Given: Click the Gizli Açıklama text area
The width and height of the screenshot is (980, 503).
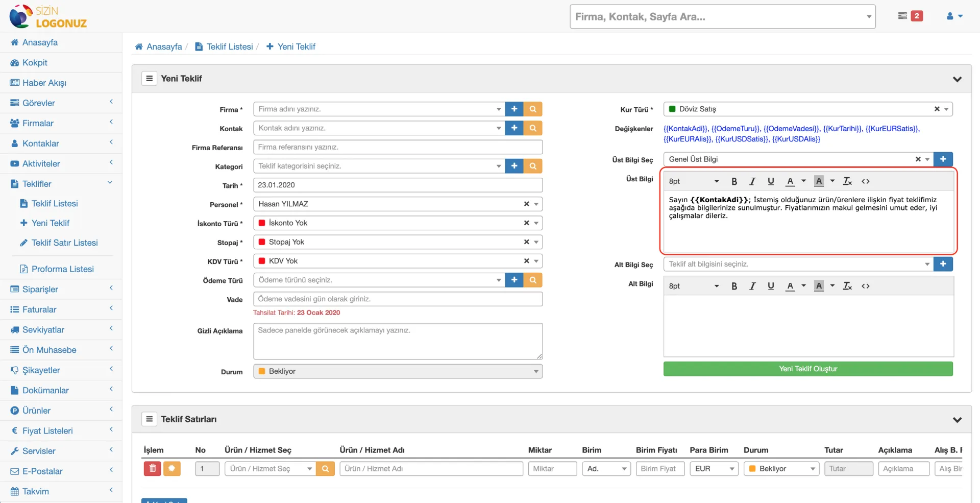Looking at the screenshot, I should (398, 341).
